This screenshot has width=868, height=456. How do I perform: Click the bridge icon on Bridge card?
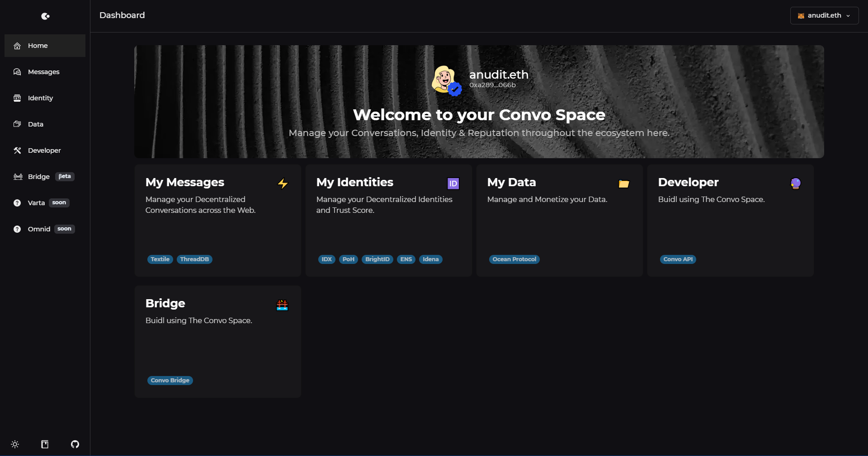point(282,305)
